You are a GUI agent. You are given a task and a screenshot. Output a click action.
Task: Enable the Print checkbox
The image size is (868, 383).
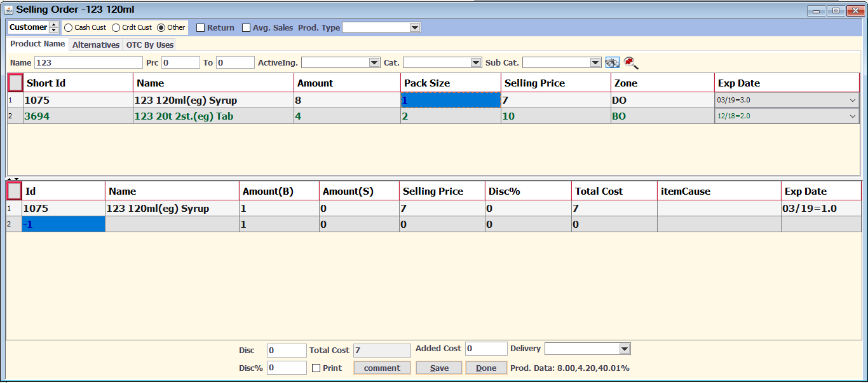tap(316, 368)
